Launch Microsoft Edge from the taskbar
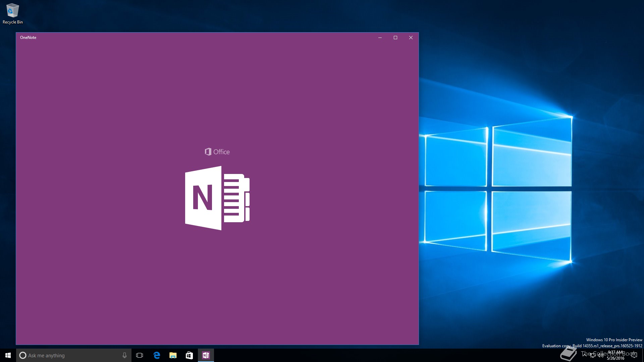 point(157,355)
